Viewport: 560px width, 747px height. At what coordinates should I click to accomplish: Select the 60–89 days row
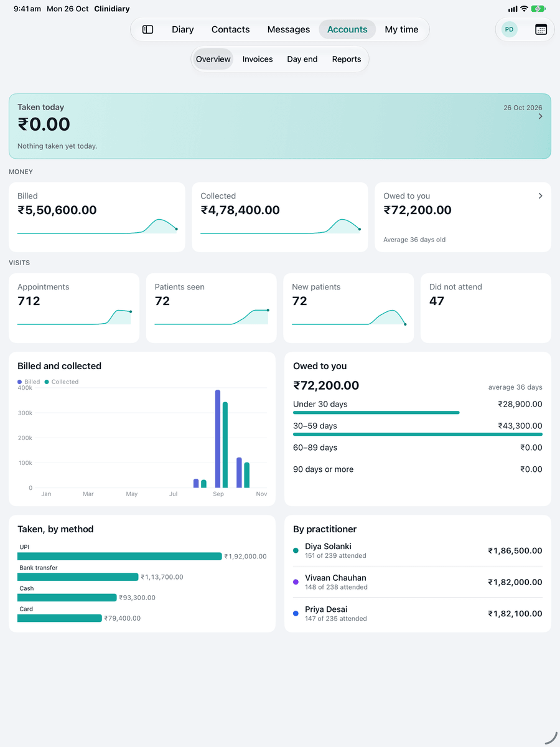pyautogui.click(x=418, y=448)
